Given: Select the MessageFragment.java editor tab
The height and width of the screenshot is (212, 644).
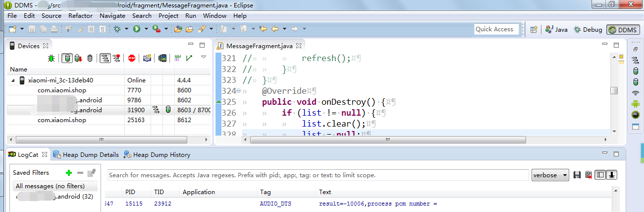Looking at the screenshot, I should 259,46.
